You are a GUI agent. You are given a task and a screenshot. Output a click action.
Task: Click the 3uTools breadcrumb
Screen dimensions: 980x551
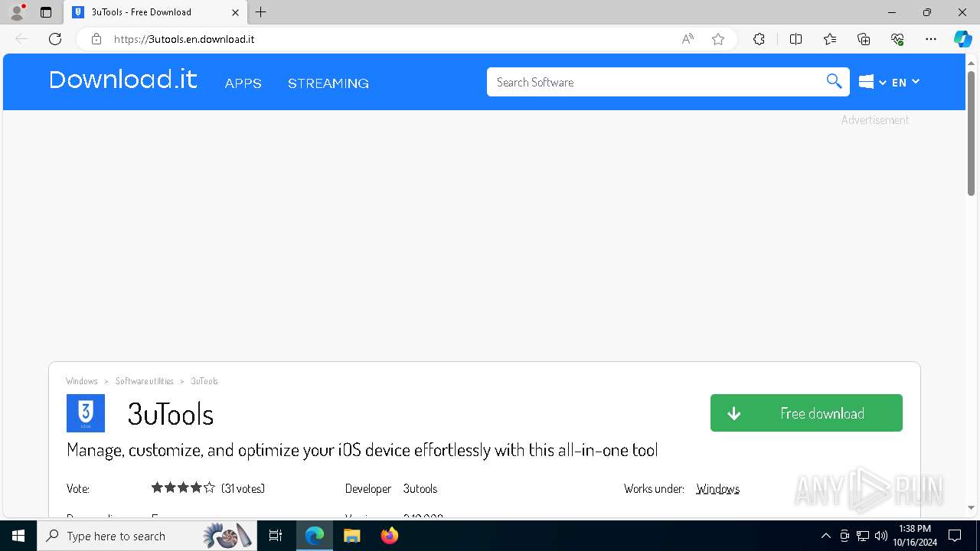coord(204,381)
